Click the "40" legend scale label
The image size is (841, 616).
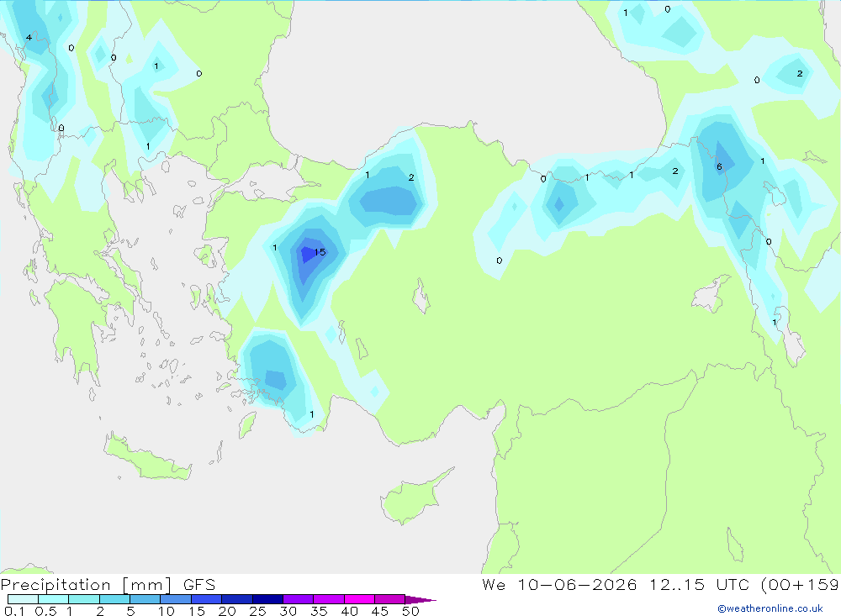tap(349, 611)
